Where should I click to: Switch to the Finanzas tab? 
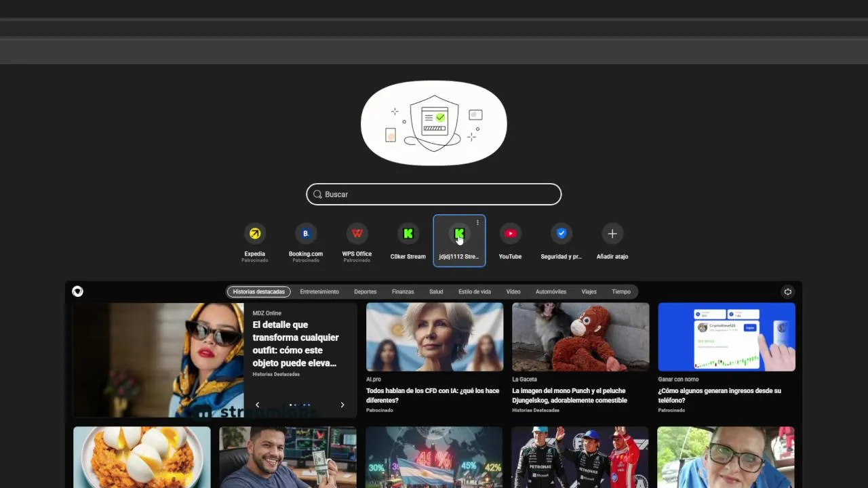coord(403,292)
